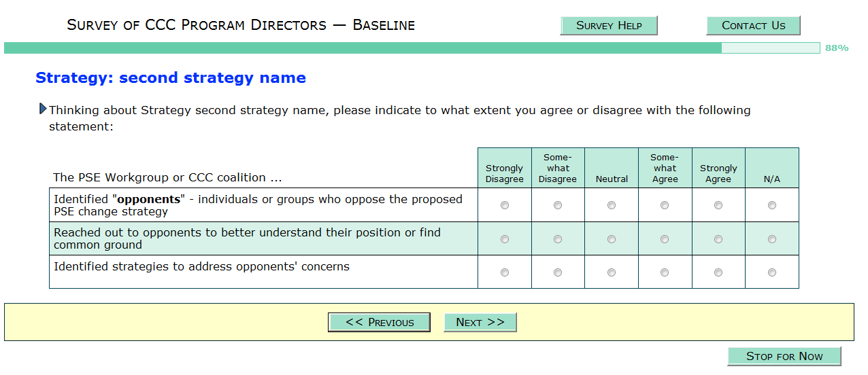This screenshot has width=868, height=375.
Task: Mark N/A for Identified opponents row
Action: coord(772,205)
